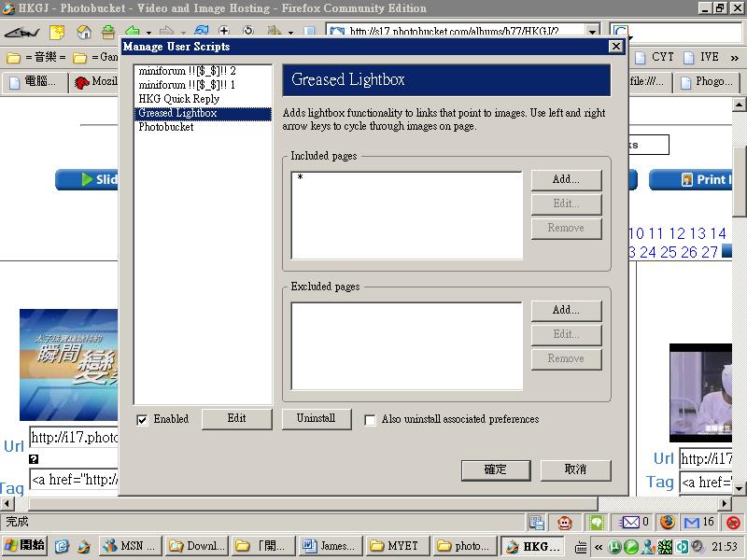Click the yellow sticky note toolbar icon
This screenshot has height=560, width=747.
(57, 32)
